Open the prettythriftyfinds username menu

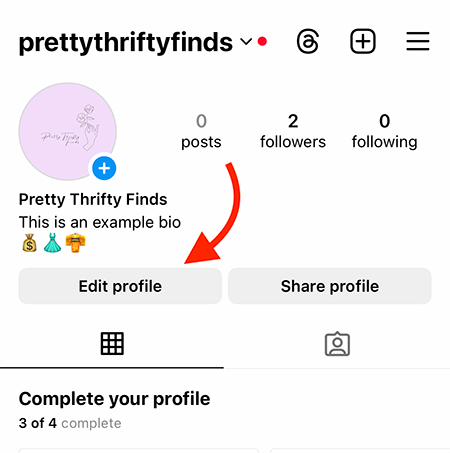tap(126, 42)
